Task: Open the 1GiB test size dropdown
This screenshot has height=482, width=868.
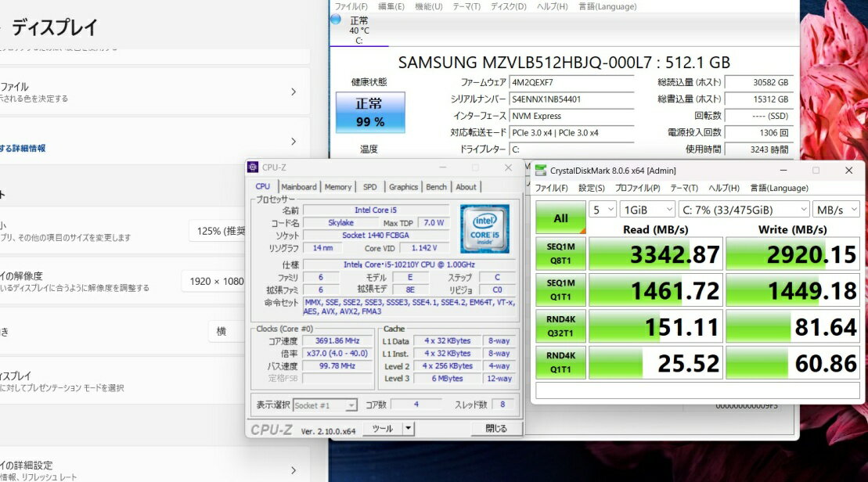Action: pyautogui.click(x=647, y=210)
